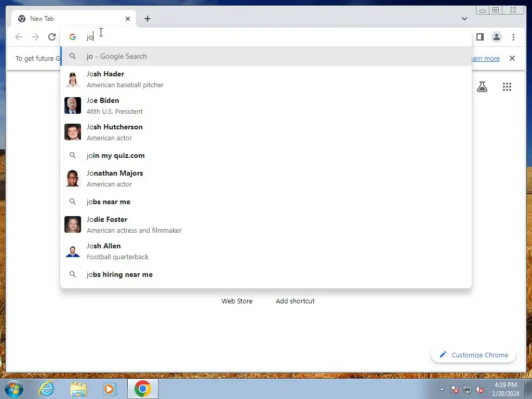The width and height of the screenshot is (532, 399).
Task: Click the Action Center flag icon
Action: (455, 389)
